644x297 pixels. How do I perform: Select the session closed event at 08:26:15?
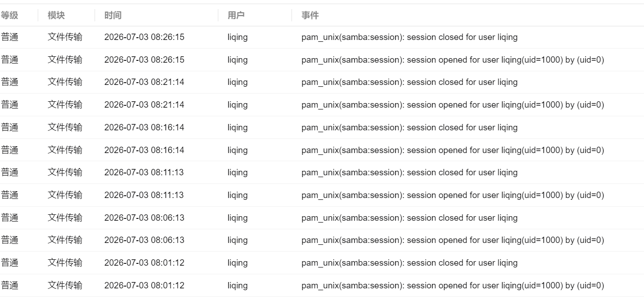(x=322, y=37)
